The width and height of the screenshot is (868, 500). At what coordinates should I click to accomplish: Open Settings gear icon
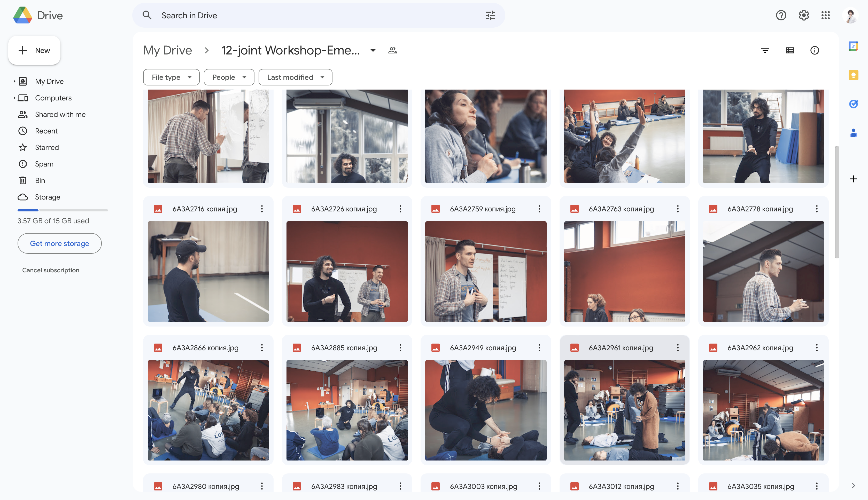click(803, 15)
